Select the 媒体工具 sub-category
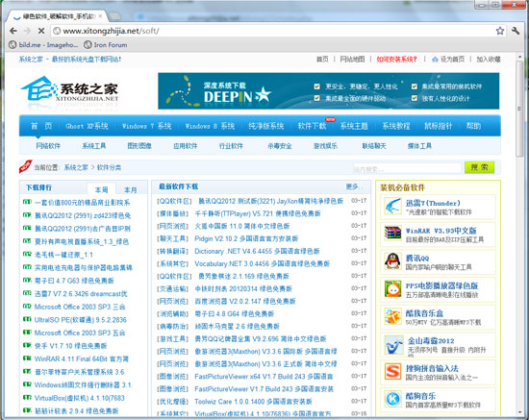Image resolution: width=529 pixels, height=420 pixels. click(419, 146)
